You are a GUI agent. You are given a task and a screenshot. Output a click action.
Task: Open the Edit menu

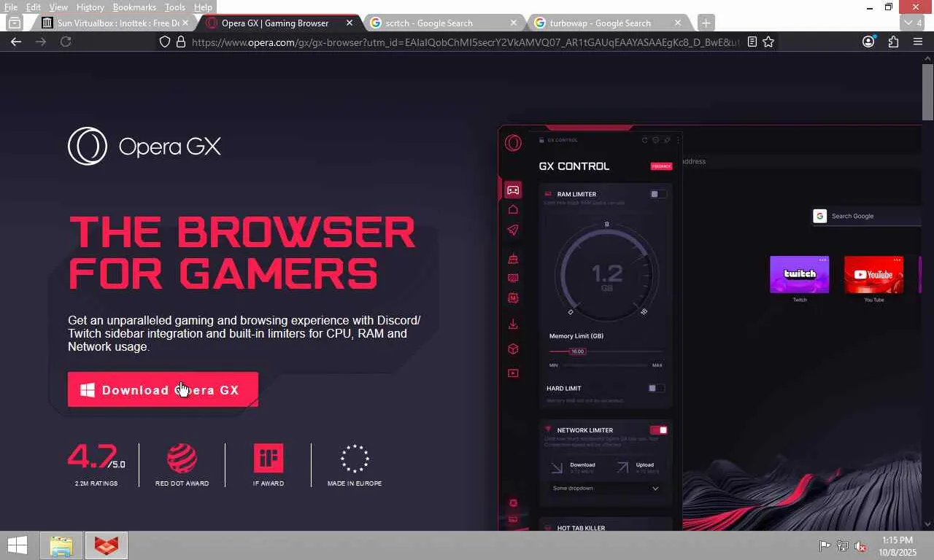(x=34, y=7)
